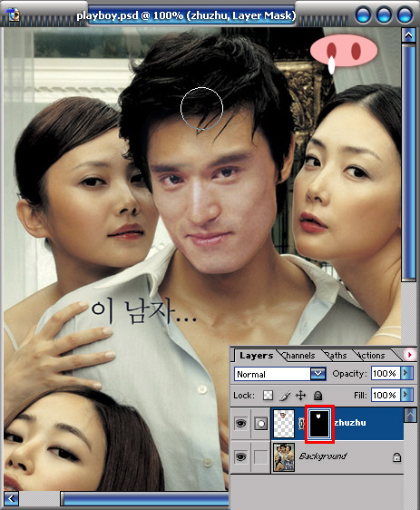Click the mask link chain icon on zhuzhu
The width and height of the screenshot is (420, 510).
click(x=301, y=423)
